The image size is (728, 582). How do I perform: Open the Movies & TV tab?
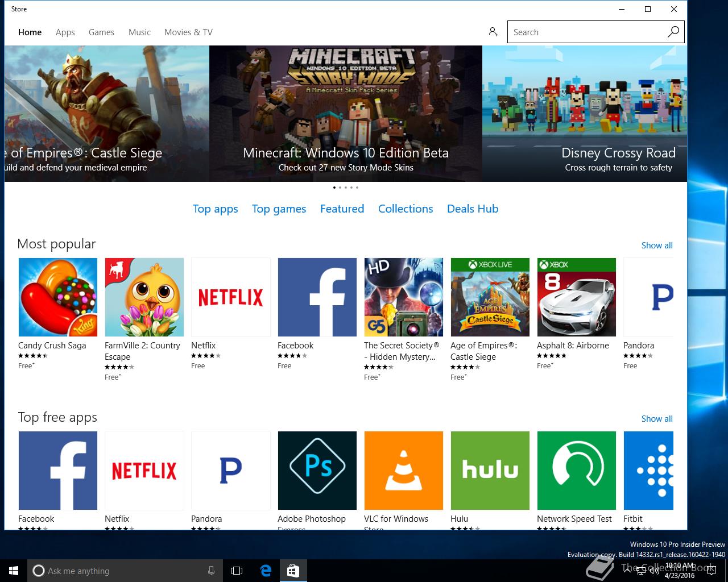coord(188,32)
